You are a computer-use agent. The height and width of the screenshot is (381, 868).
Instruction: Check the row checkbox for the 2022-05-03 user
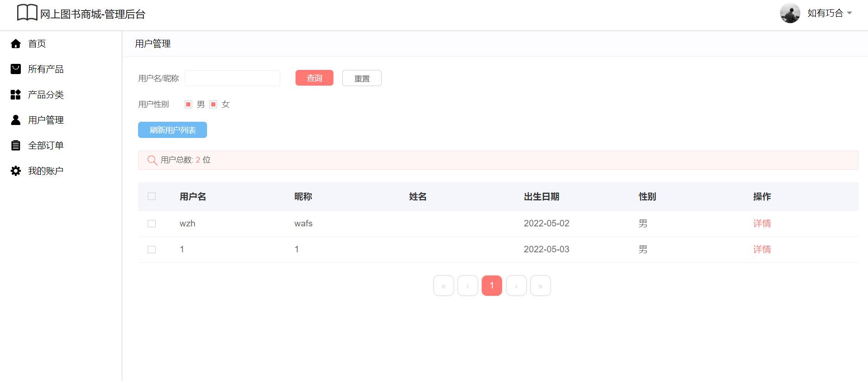click(151, 250)
